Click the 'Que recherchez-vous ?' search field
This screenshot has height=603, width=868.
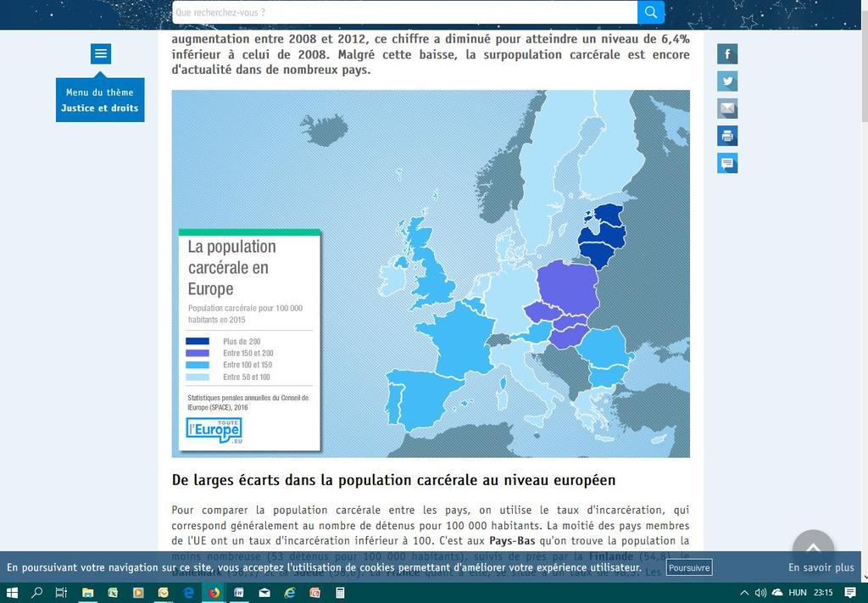pos(404,12)
